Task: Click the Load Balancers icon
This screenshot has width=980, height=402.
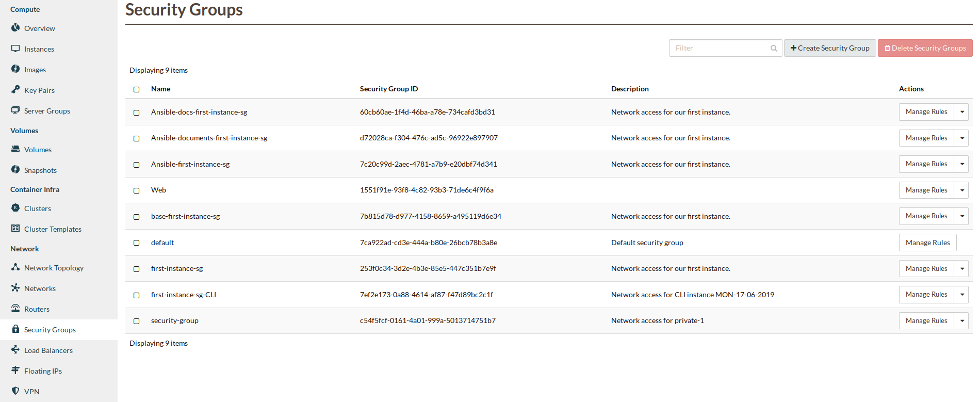Action: coord(15,349)
